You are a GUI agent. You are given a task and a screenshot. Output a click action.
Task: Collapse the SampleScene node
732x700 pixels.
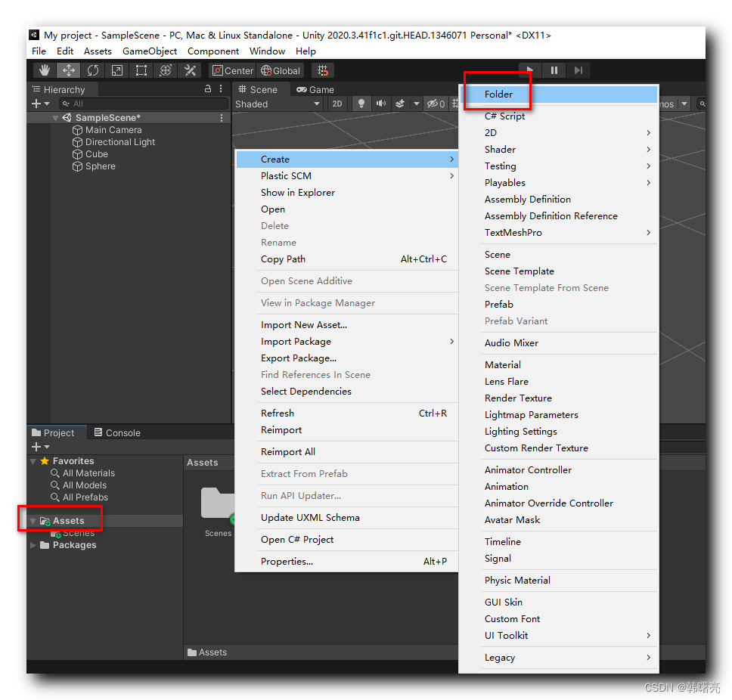tap(55, 118)
